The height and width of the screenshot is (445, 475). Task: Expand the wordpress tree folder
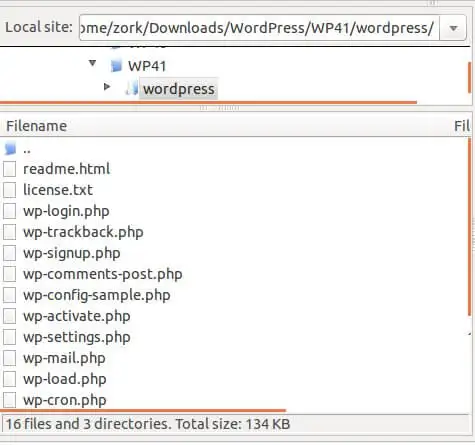point(107,87)
